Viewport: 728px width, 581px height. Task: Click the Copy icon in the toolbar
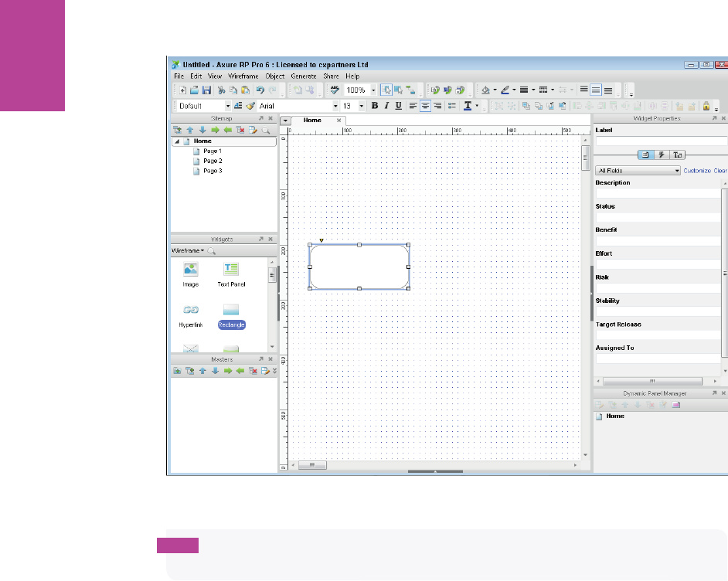click(x=233, y=90)
